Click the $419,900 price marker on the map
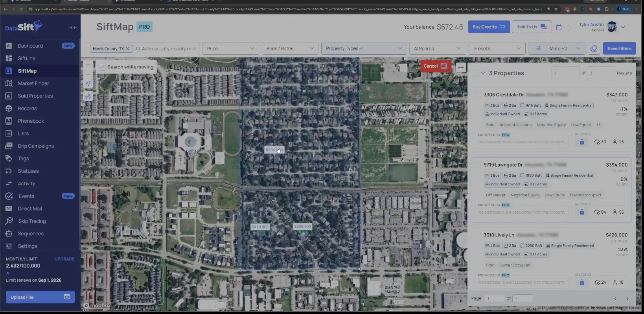 click(260, 227)
